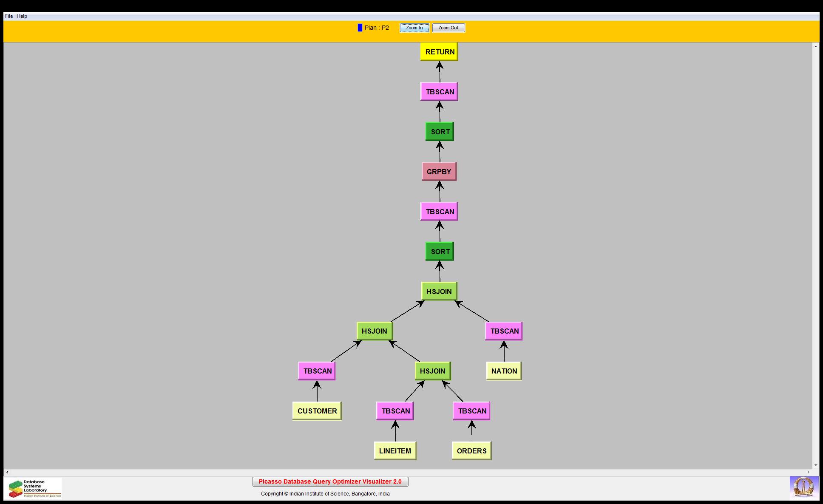Screen dimensions: 823x504
Task: Click the TBSCAN node above CUSTOMER
Action: click(317, 371)
